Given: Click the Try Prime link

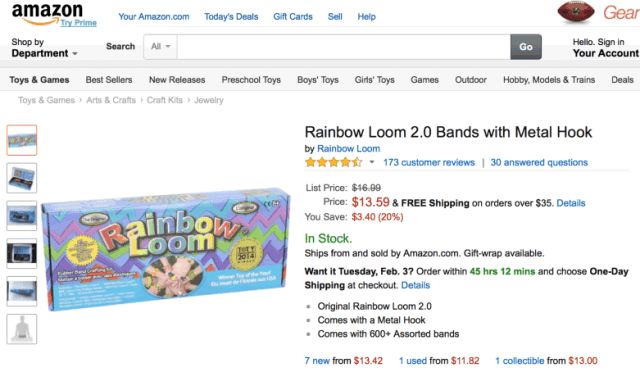Looking at the screenshot, I should click(x=79, y=22).
